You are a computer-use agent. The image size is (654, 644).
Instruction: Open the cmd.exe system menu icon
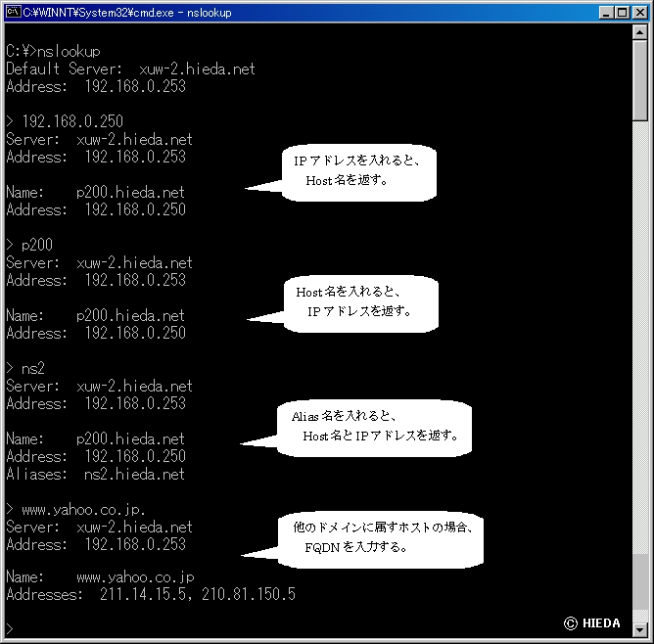click(13, 13)
